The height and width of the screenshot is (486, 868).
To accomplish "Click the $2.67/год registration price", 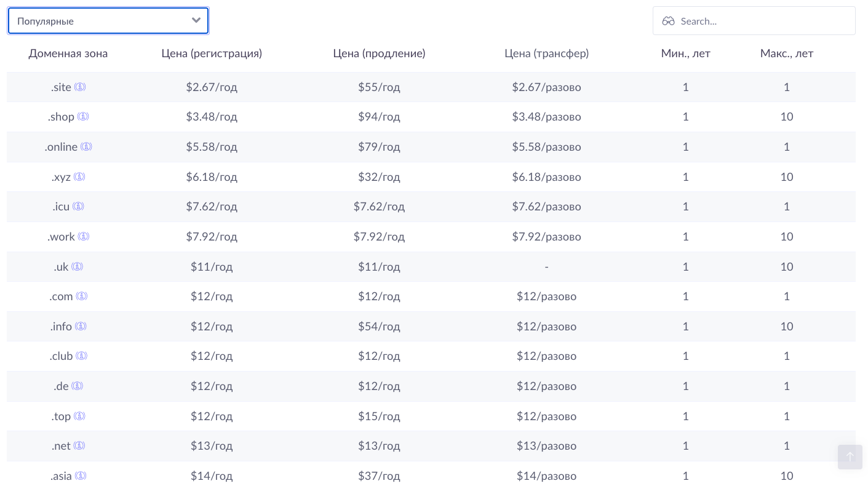I will click(212, 87).
